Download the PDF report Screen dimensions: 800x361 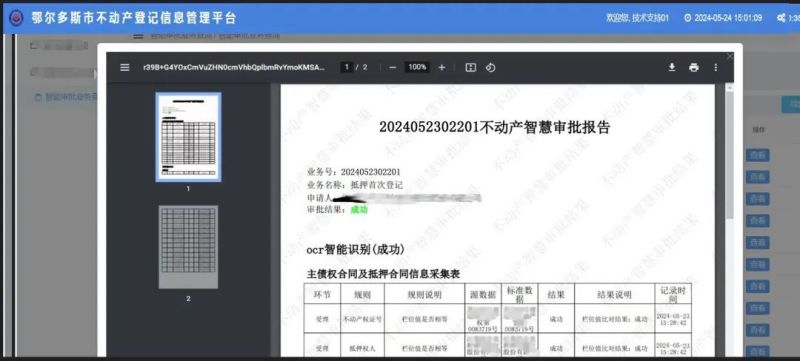pyautogui.click(x=672, y=67)
